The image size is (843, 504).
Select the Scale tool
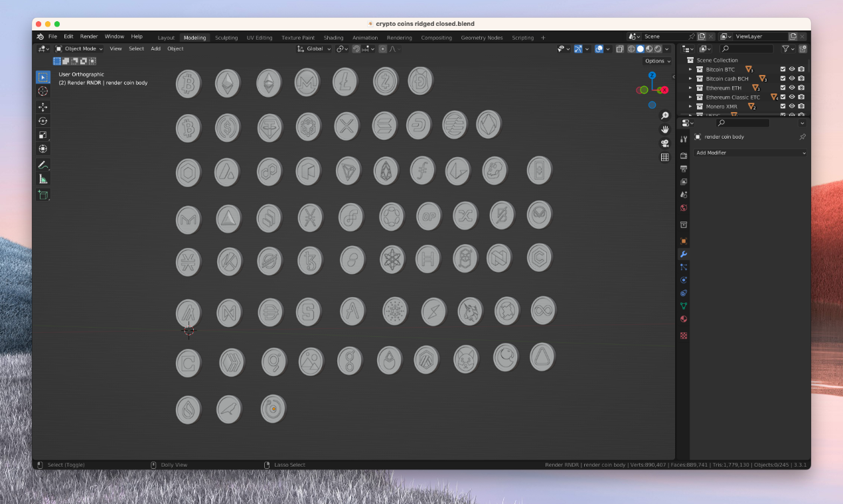click(x=43, y=135)
